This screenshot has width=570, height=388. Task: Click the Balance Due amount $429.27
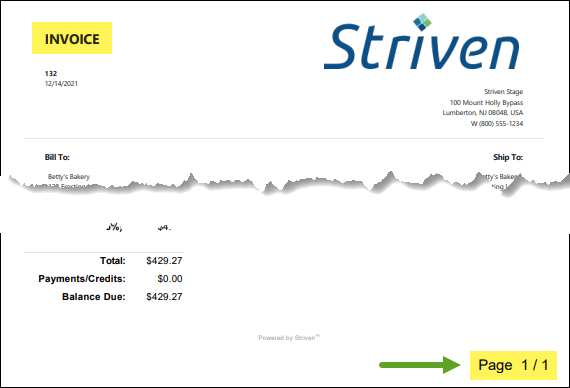(x=164, y=297)
